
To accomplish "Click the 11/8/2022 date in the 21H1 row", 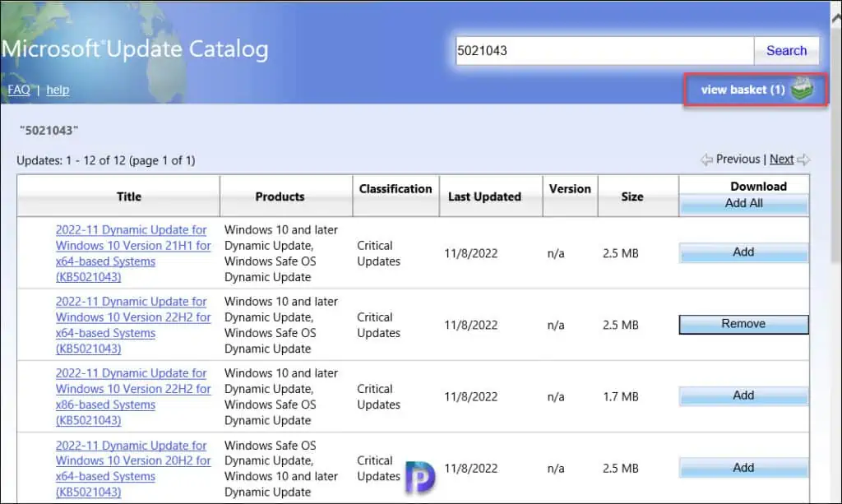I will [471, 253].
